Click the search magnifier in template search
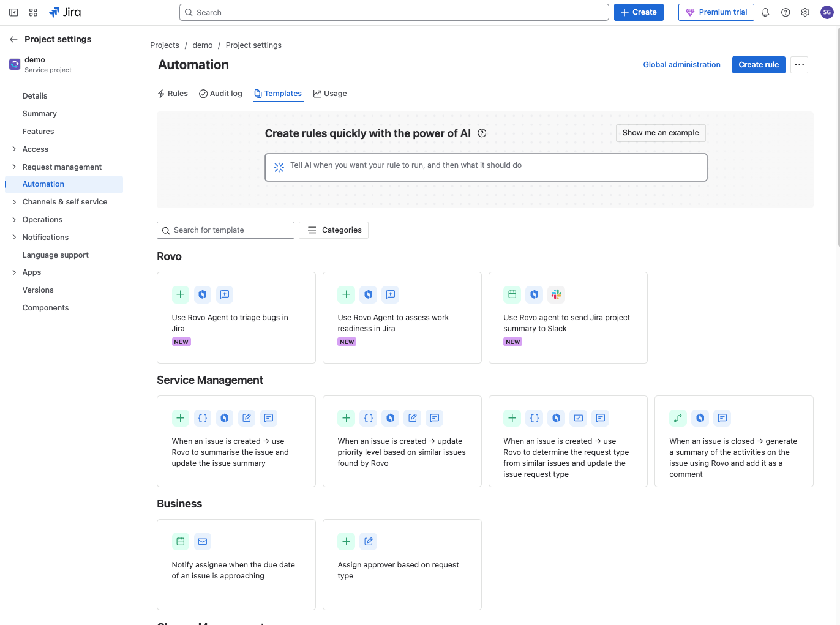840x625 pixels. click(x=166, y=231)
